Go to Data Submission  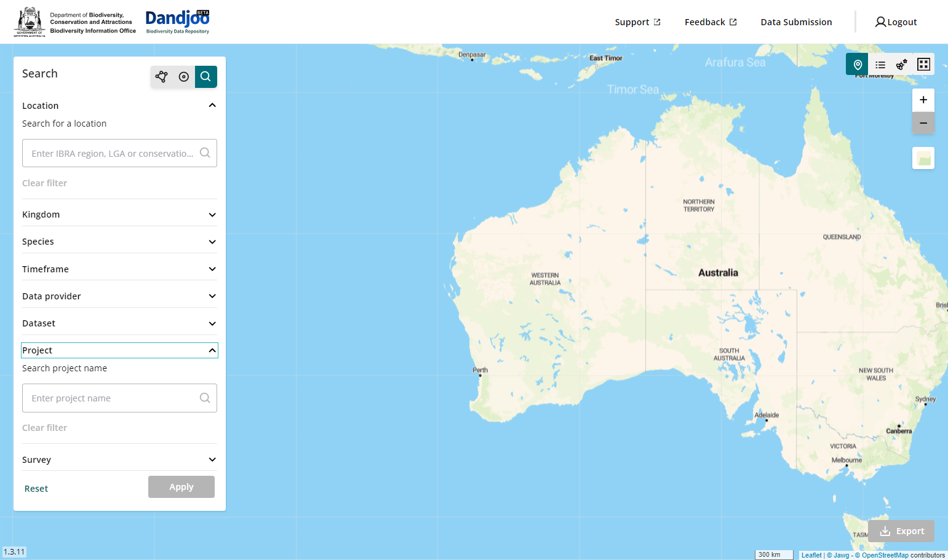tap(796, 22)
